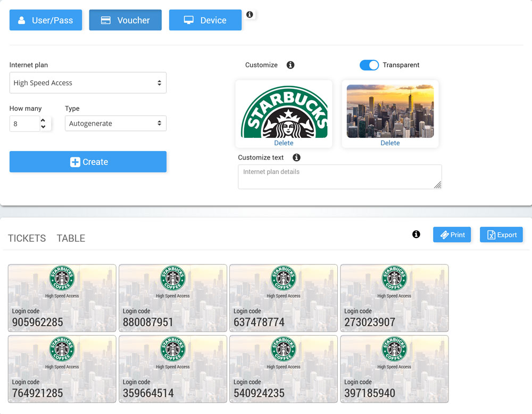Image resolution: width=532 pixels, height=414 pixels.
Task: Print the generated tickets
Action: pos(452,235)
